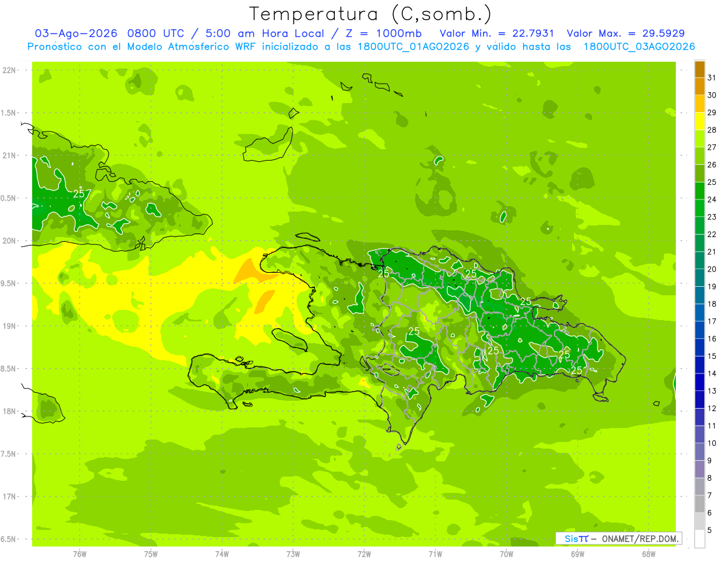Click the title 'Temperatura (C,somb.)'

coord(370,14)
